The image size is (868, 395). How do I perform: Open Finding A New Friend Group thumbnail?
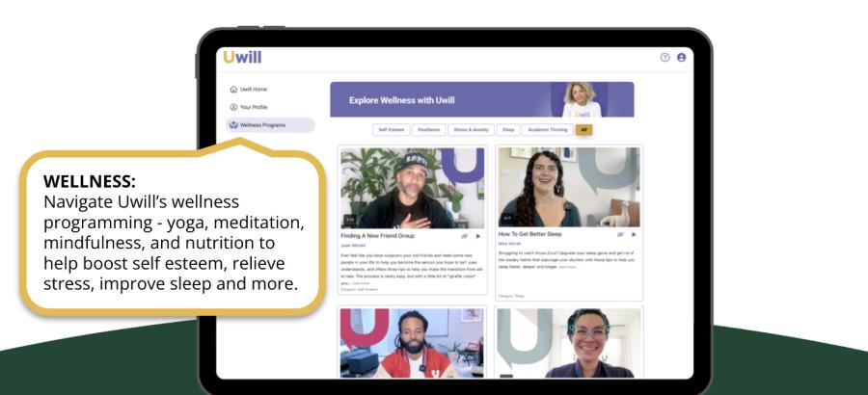pos(413,188)
